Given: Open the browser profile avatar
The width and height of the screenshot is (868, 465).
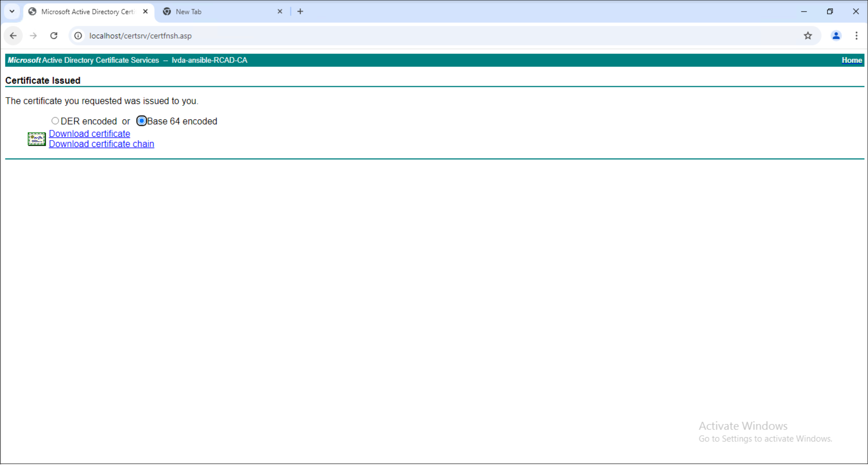Looking at the screenshot, I should (x=836, y=36).
